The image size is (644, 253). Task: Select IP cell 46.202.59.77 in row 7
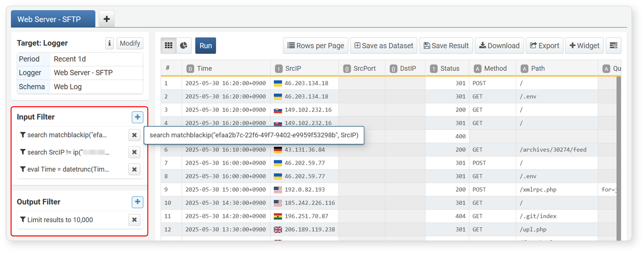coord(304,163)
